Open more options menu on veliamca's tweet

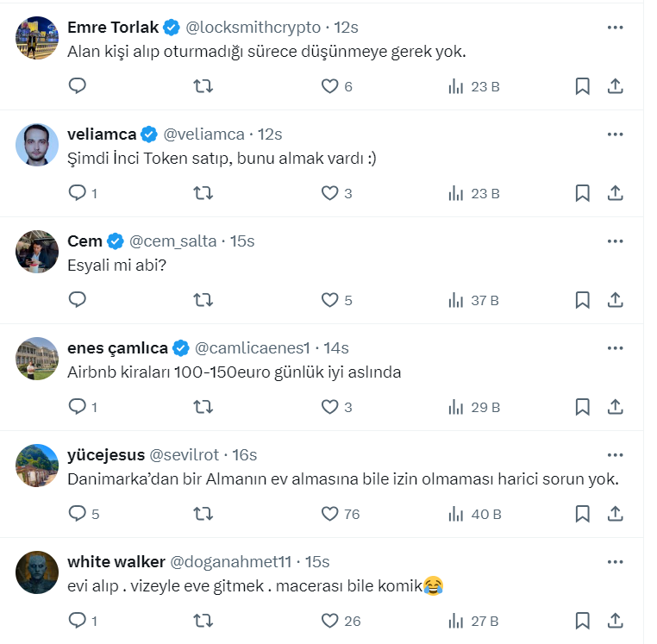click(x=615, y=134)
